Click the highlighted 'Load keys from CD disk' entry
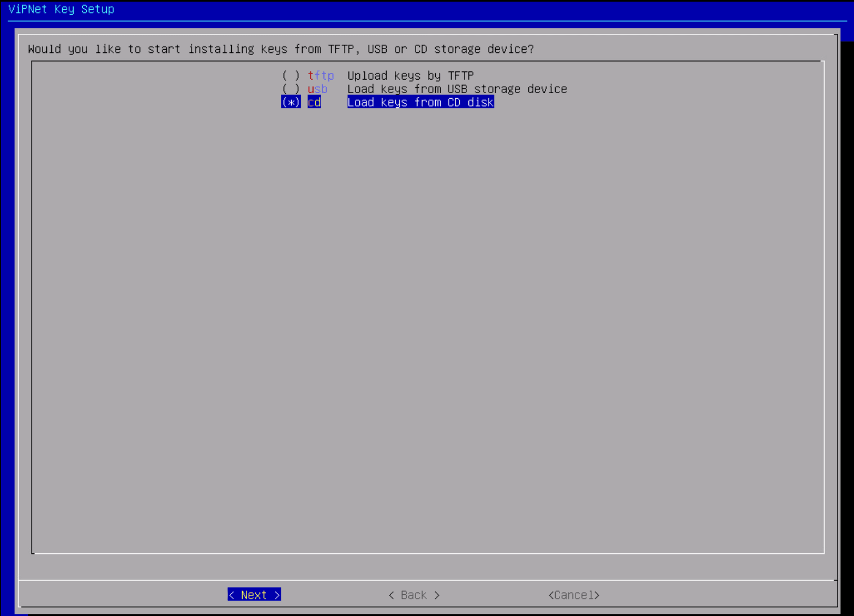This screenshot has width=854, height=616. click(420, 102)
